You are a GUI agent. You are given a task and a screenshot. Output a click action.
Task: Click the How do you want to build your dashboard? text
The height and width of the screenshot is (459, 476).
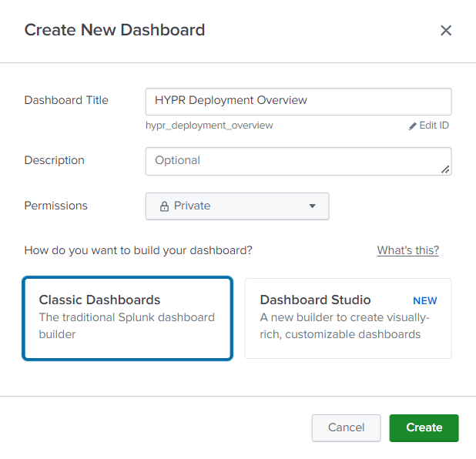138,250
